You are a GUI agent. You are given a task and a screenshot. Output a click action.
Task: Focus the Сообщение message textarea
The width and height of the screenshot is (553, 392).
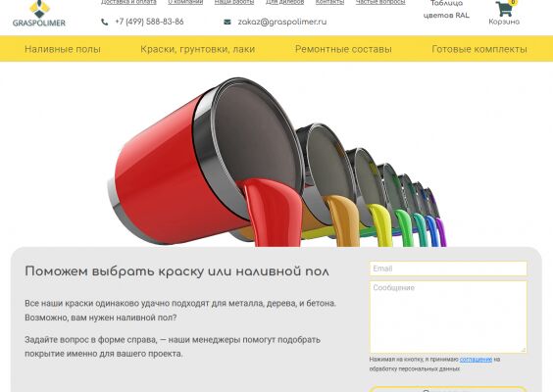448,317
